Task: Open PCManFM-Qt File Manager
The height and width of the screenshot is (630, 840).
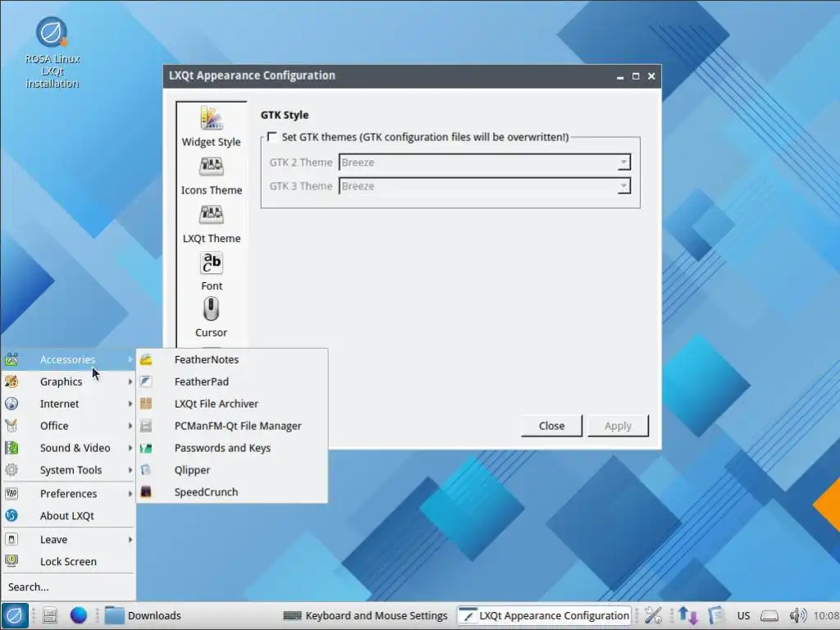Action: (x=232, y=426)
